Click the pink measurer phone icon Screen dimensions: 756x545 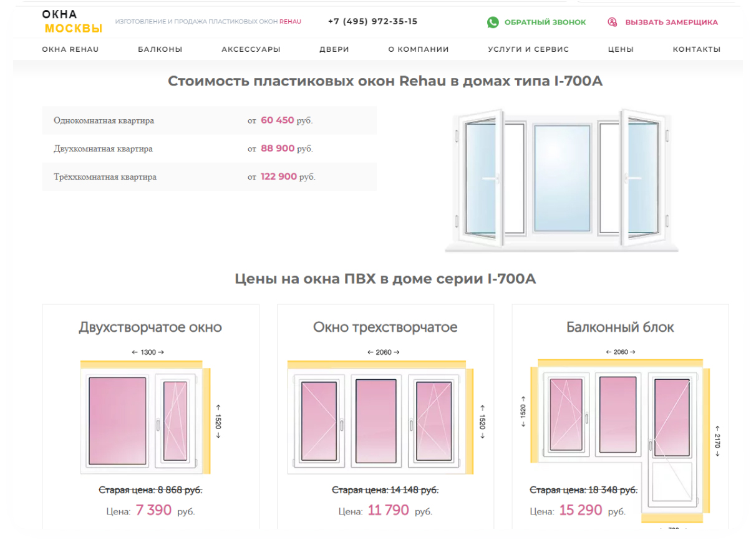coord(612,22)
